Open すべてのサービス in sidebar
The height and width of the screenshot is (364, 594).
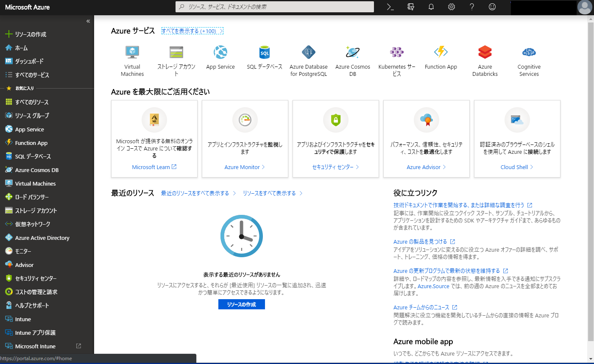pos(47,75)
